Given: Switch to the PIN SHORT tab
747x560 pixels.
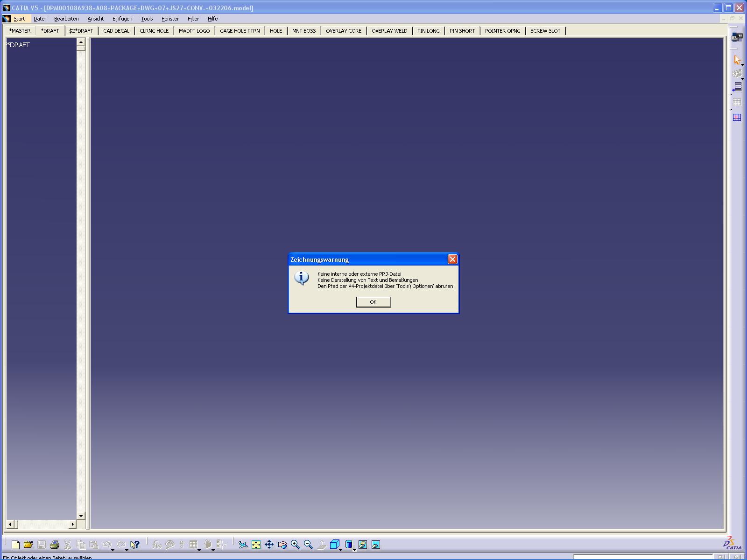Looking at the screenshot, I should (x=462, y=31).
